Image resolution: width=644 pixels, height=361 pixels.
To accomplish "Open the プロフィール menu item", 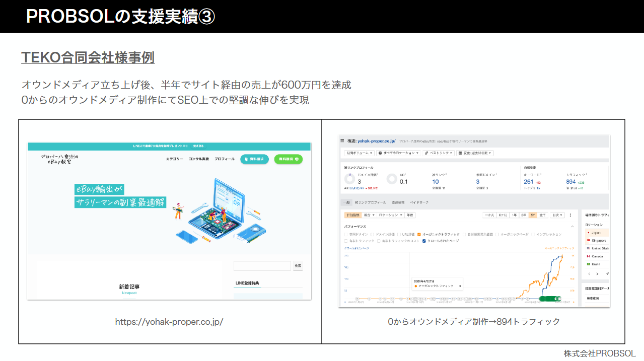I will (224, 159).
